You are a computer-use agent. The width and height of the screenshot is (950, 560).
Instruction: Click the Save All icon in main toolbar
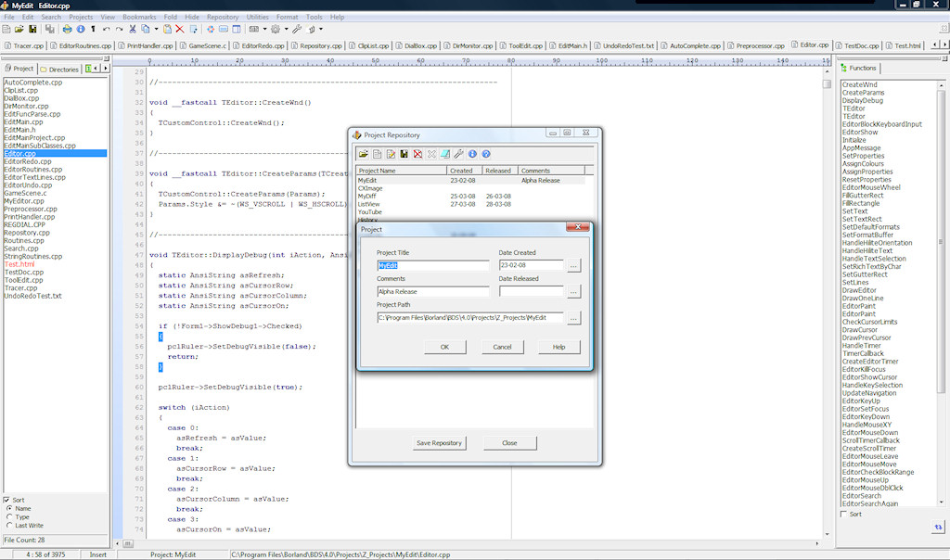(50, 29)
